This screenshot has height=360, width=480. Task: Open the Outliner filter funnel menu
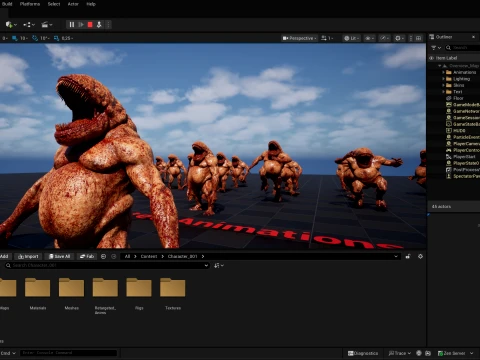pyautogui.click(x=436, y=48)
